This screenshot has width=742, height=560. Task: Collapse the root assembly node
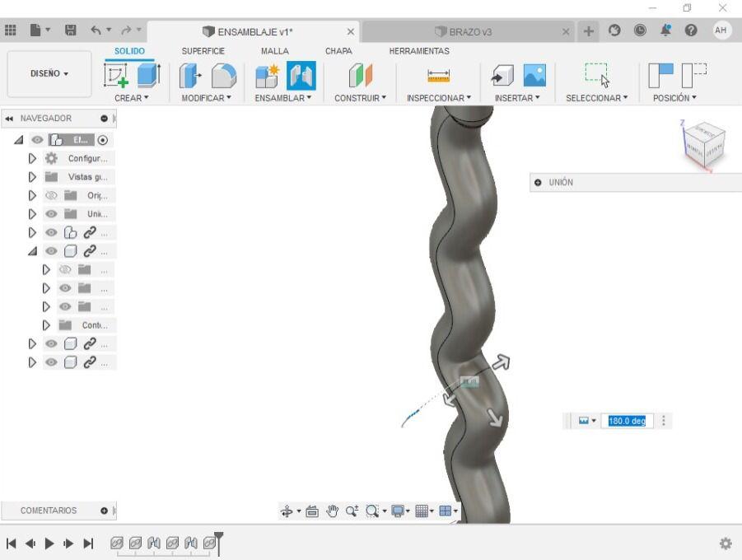pos(18,140)
